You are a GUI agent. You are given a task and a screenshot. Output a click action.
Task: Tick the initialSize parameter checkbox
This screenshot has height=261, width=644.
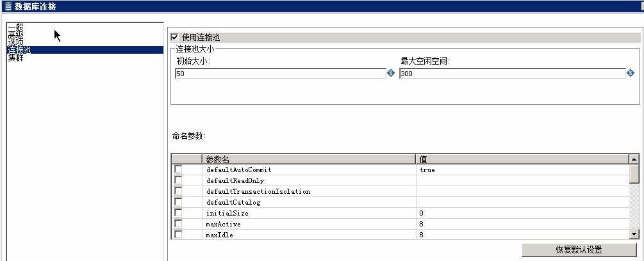click(x=178, y=212)
